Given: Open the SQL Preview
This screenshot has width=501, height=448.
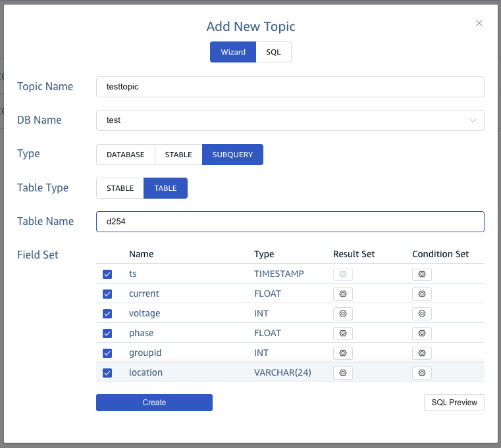Looking at the screenshot, I should (454, 403).
